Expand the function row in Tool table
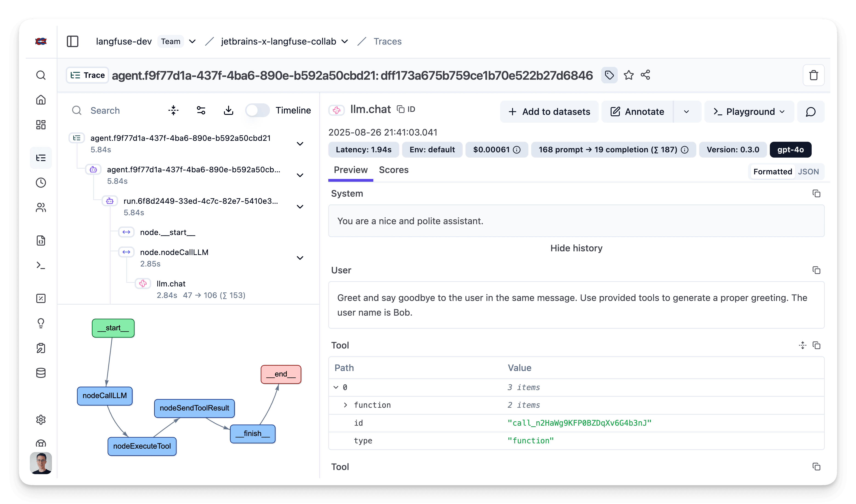The image size is (856, 504). (x=346, y=405)
